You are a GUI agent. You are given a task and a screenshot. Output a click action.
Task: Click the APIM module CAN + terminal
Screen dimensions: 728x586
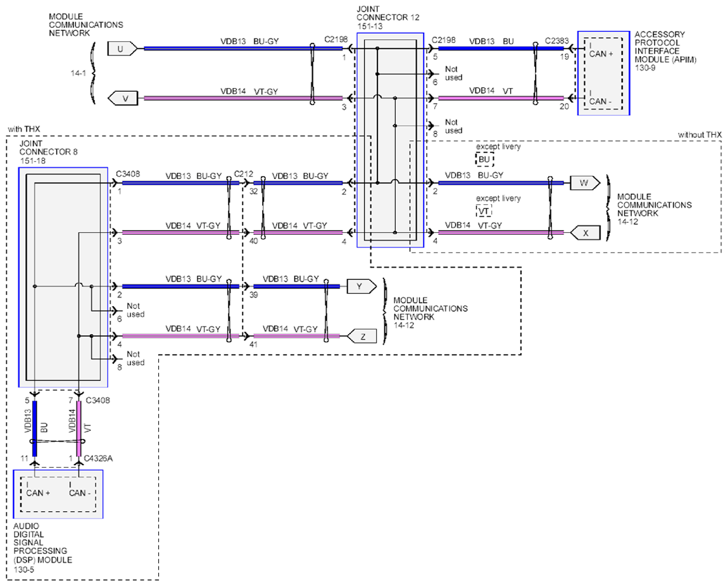[601, 54]
